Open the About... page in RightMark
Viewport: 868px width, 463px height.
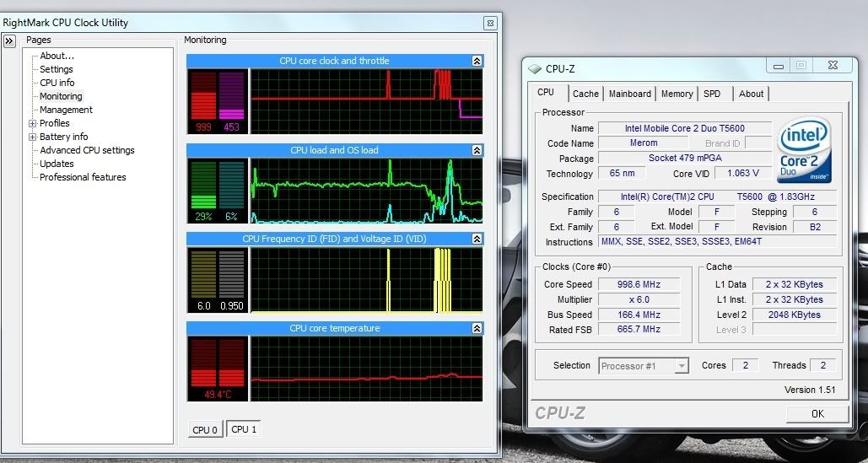pyautogui.click(x=57, y=56)
